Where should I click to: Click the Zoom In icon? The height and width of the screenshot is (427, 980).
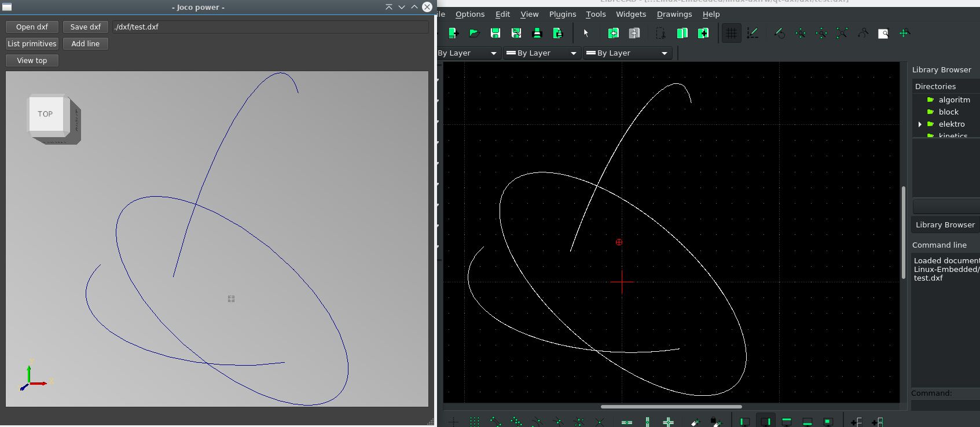pyautogui.click(x=800, y=33)
